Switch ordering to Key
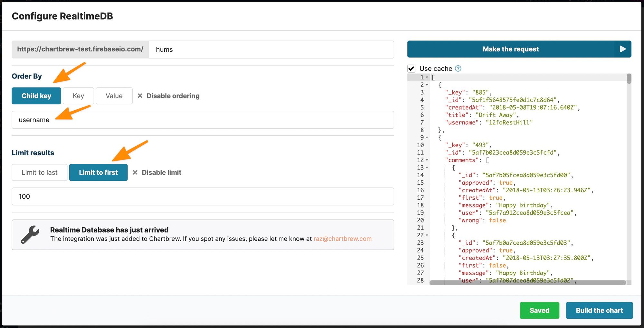The height and width of the screenshot is (328, 644). click(78, 96)
